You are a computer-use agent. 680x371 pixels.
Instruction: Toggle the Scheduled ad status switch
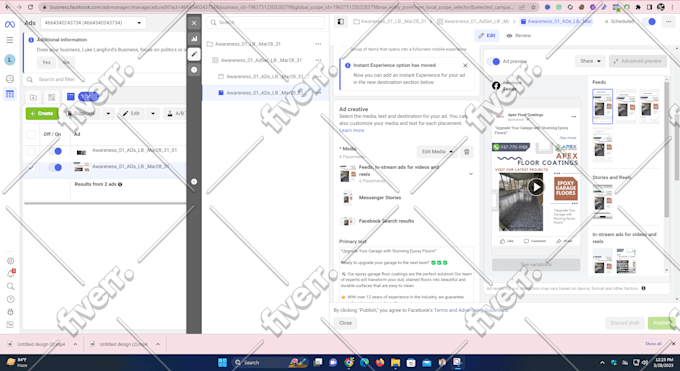(649, 21)
